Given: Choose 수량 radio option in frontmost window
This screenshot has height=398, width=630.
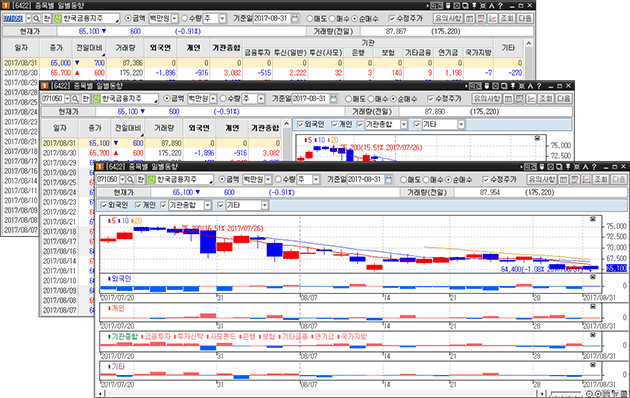Looking at the screenshot, I should pyautogui.click(x=278, y=180).
